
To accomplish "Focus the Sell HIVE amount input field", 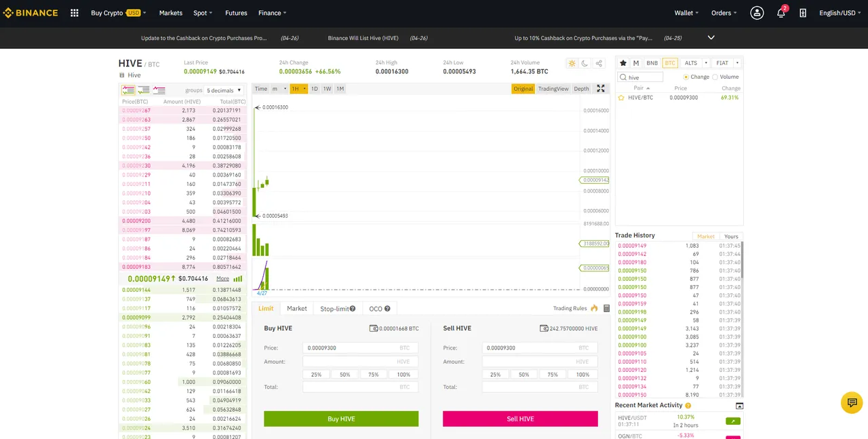I will click(x=540, y=362).
